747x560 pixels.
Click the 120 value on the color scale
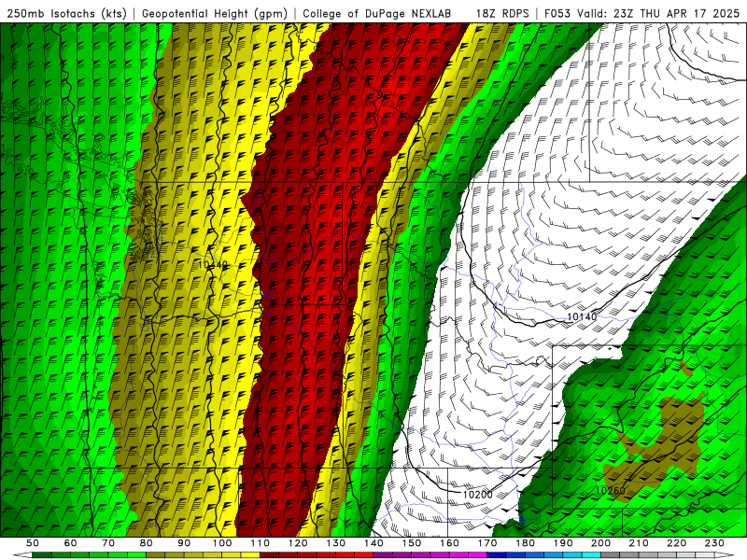298,543
